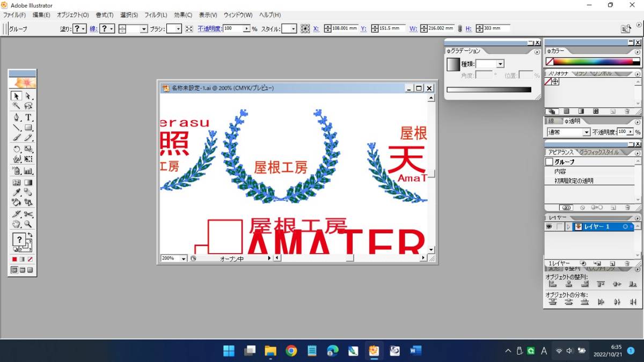Click the 線: stroke label link
The width and height of the screenshot is (644, 362).
click(x=93, y=29)
